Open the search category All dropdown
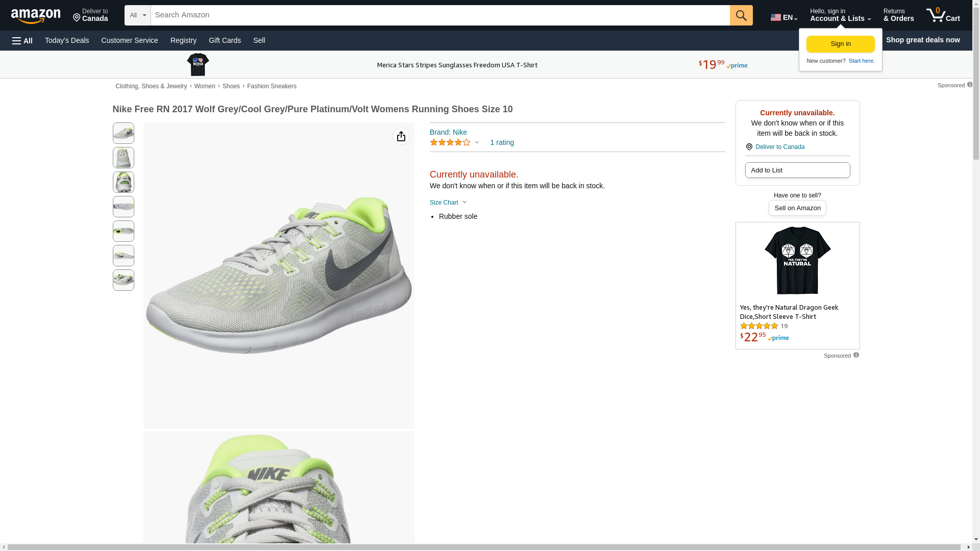Image resolution: width=980 pixels, height=551 pixels. click(137, 15)
